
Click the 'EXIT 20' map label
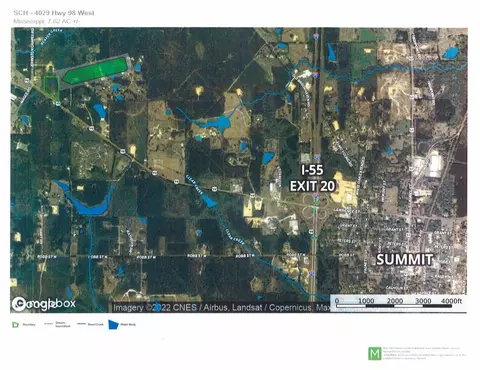coord(312,186)
